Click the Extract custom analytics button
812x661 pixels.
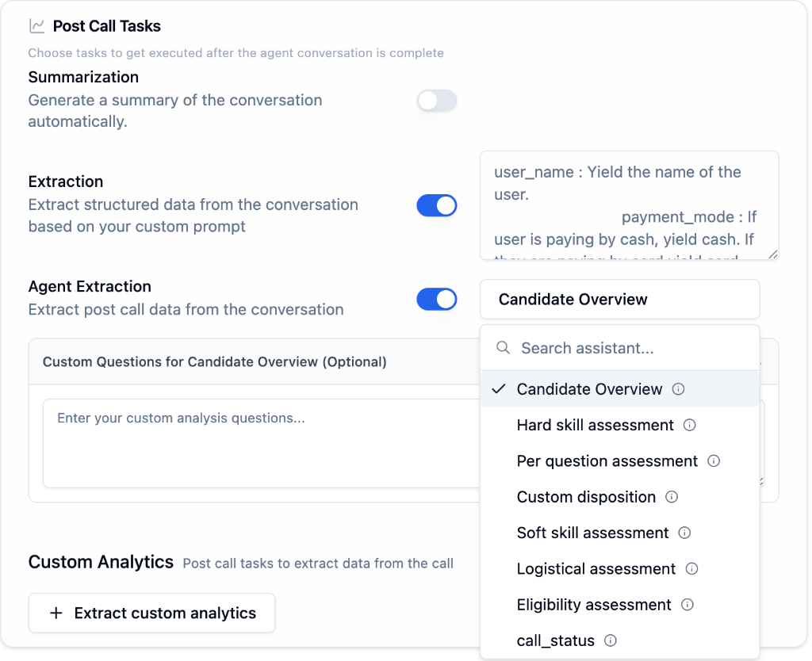pos(151,613)
